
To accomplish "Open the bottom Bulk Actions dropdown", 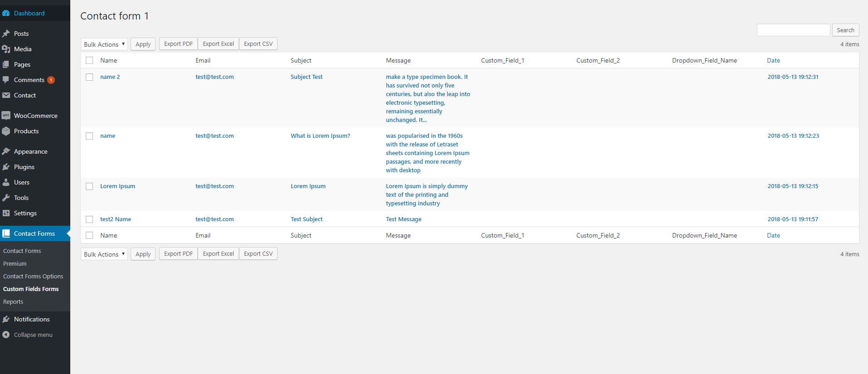I will 104,254.
